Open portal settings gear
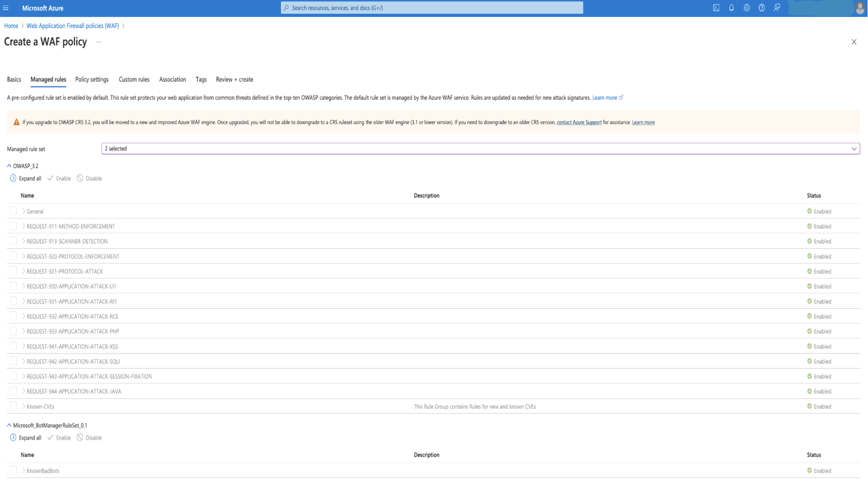Screen dimensions: 868x479 click(747, 8)
